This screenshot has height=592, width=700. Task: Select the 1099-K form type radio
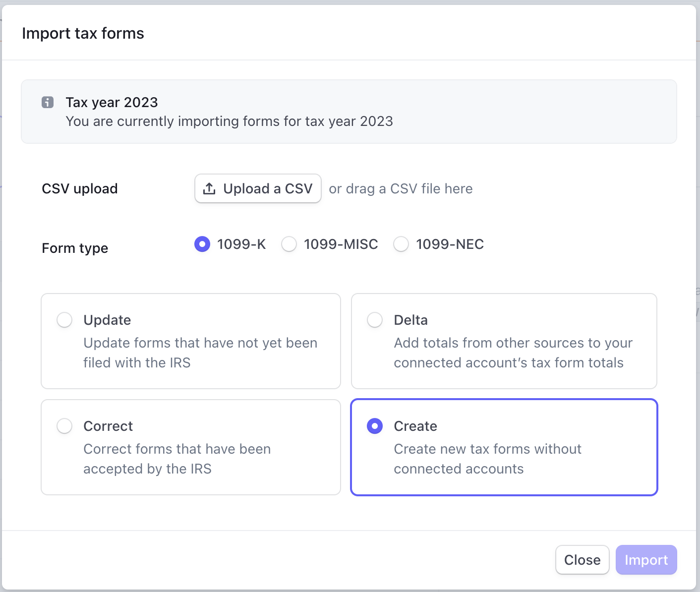click(x=202, y=244)
